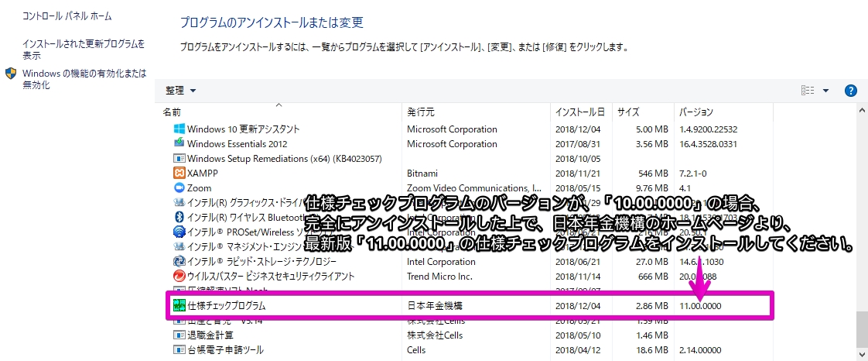Click size 18.6 MB
868x361 pixels.
[x=651, y=350]
